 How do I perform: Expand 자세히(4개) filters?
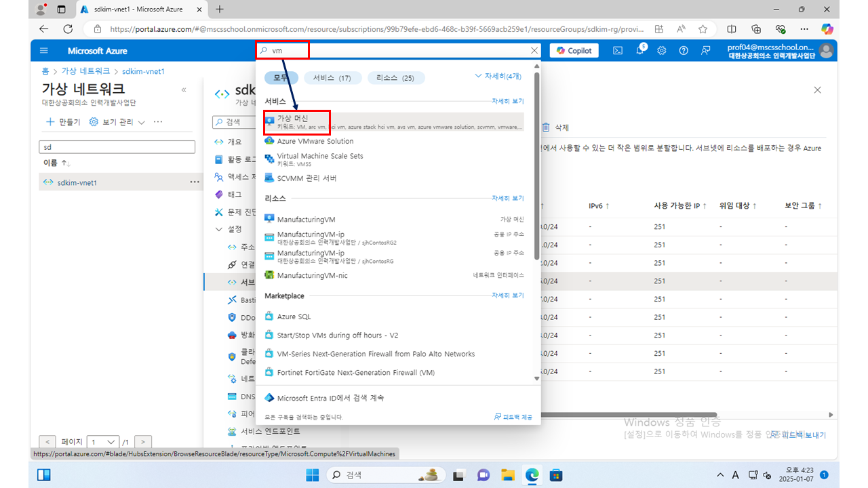tap(499, 76)
